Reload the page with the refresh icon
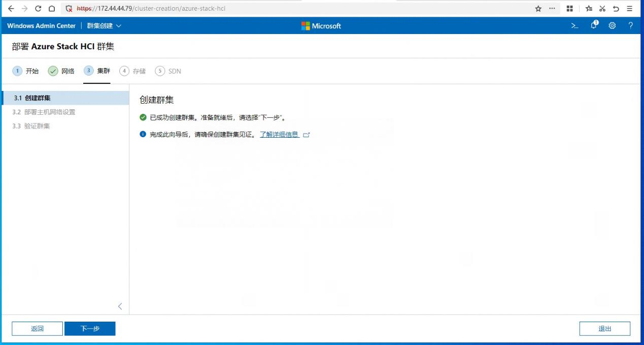Screen dimensions: 644x345 tap(38, 9)
